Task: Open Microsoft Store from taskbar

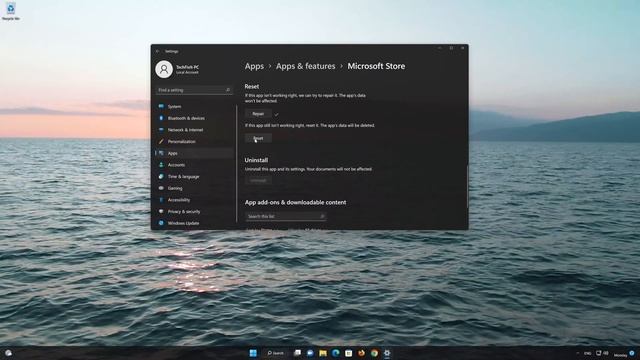Action: (349, 353)
